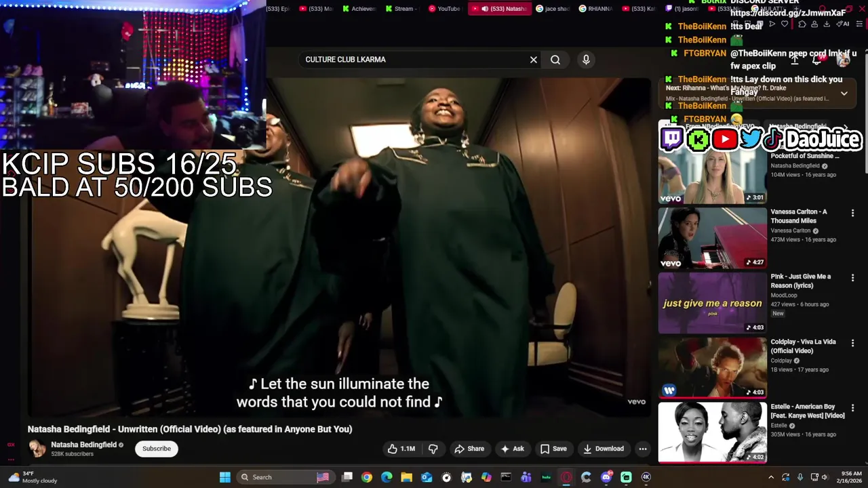Clear the search box with the X icon
868x488 pixels.
(x=534, y=60)
